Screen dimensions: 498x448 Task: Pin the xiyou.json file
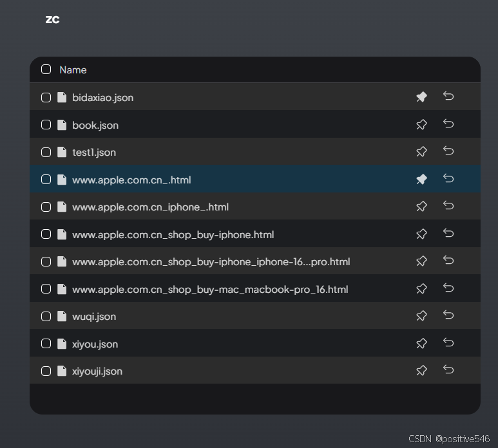(421, 344)
